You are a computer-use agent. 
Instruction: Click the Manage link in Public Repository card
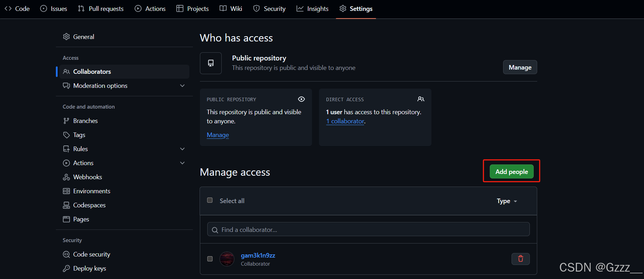point(218,135)
